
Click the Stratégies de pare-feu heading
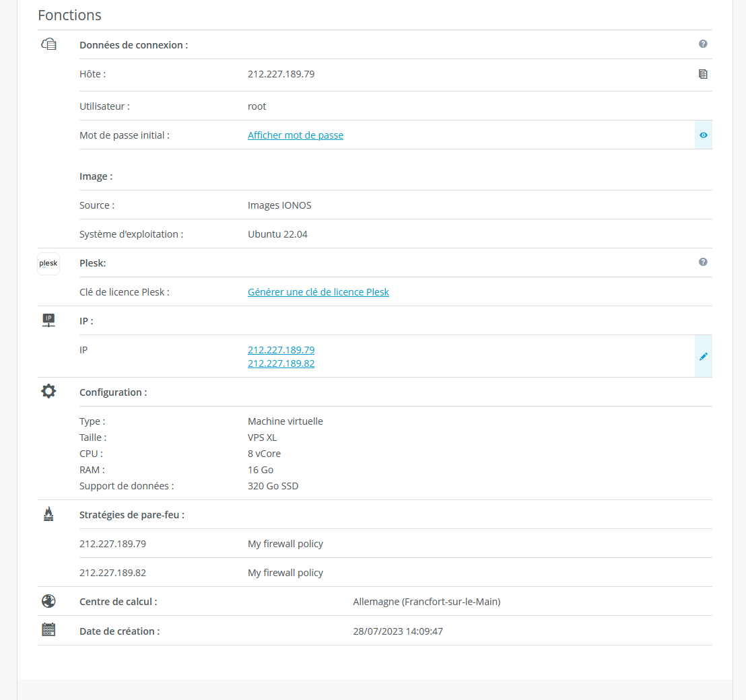click(132, 515)
